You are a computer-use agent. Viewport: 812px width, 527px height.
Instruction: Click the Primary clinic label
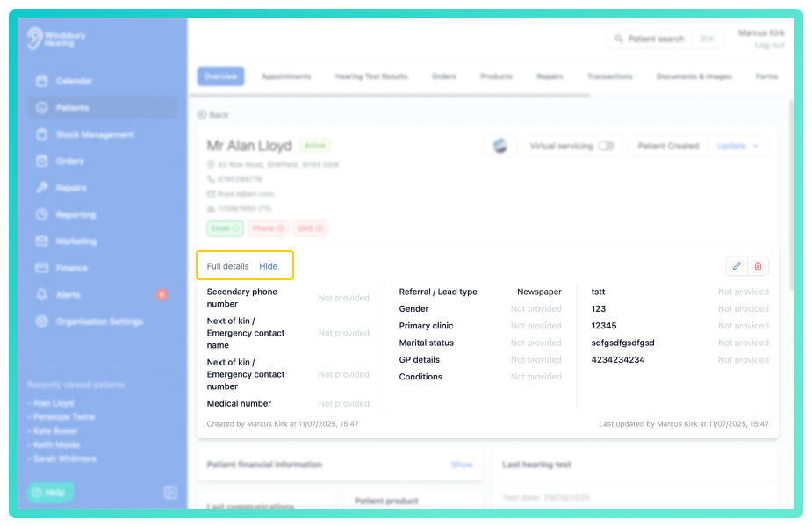click(426, 326)
